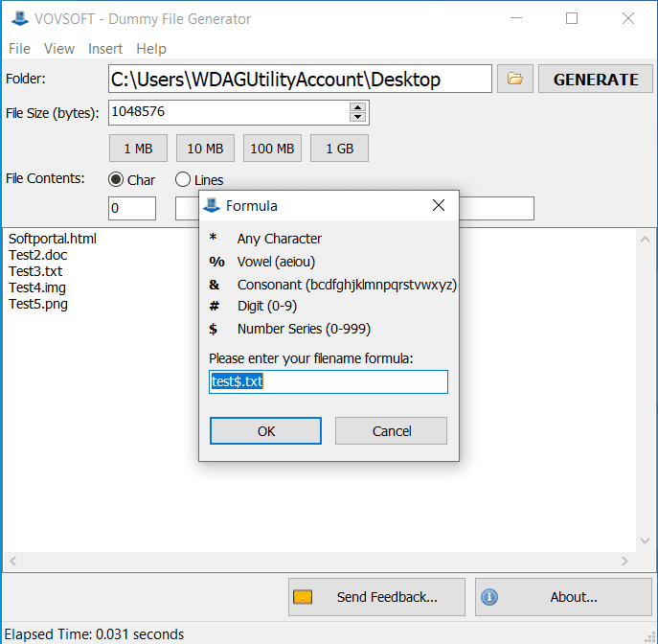This screenshot has height=644, width=658.
Task: Open the Help menu
Action: click(x=151, y=49)
